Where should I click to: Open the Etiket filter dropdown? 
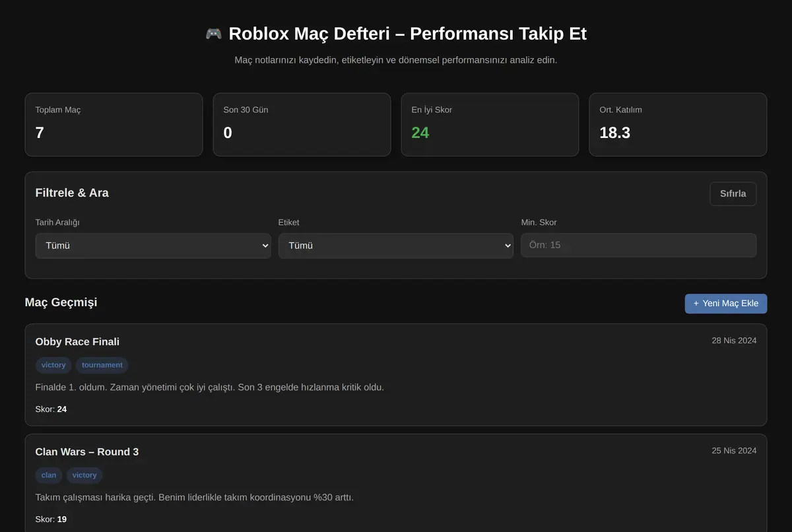click(x=396, y=246)
